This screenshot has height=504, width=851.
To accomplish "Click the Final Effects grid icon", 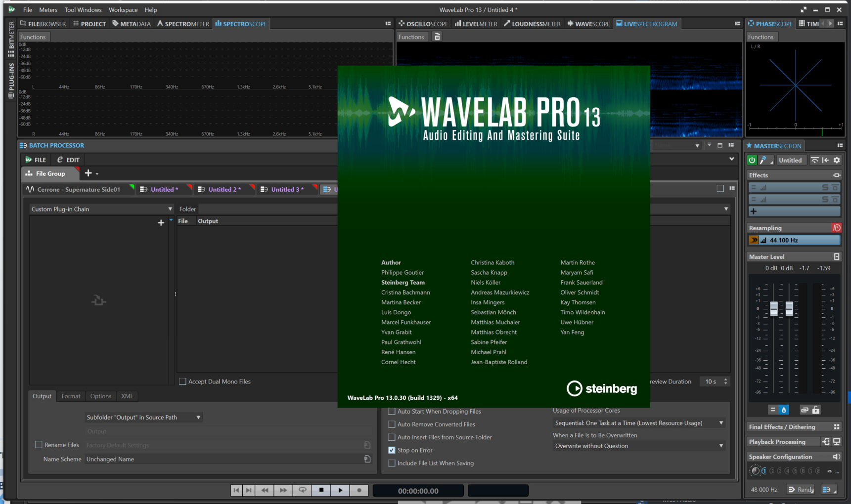I will 836,427.
